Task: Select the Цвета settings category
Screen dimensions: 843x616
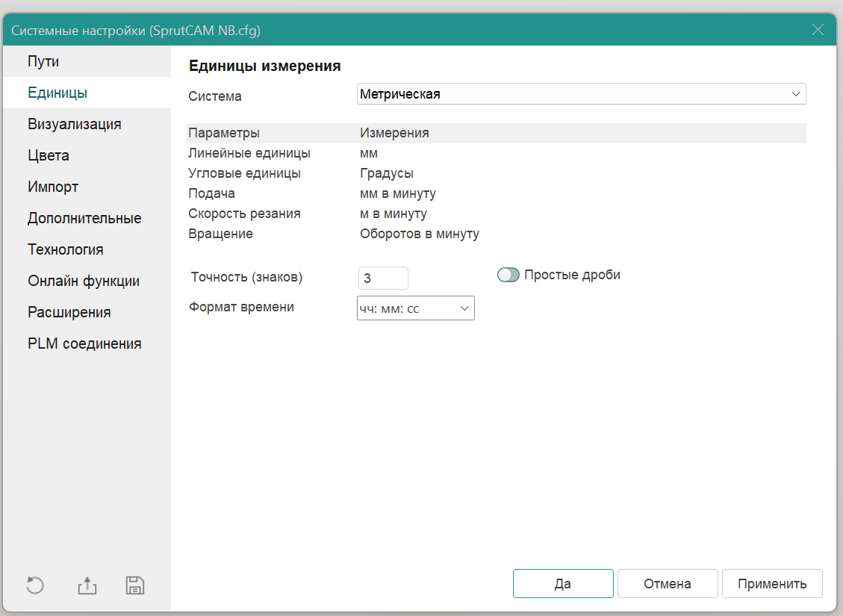Action: (49, 155)
